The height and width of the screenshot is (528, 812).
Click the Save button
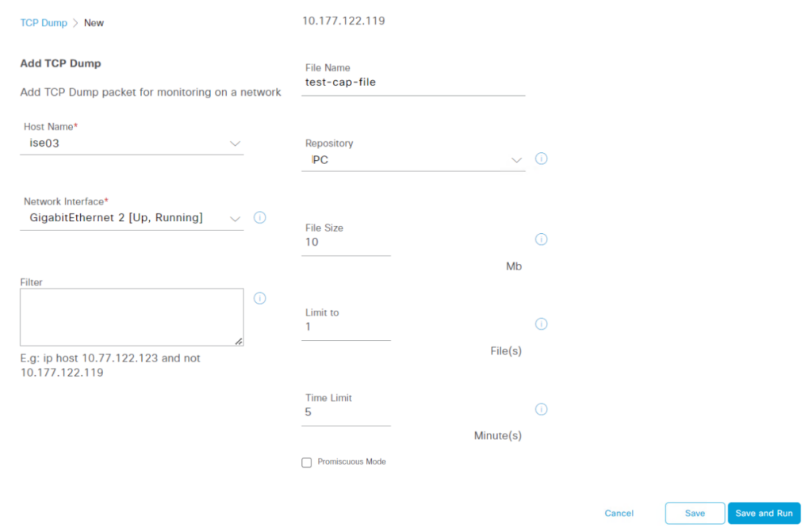(x=695, y=513)
